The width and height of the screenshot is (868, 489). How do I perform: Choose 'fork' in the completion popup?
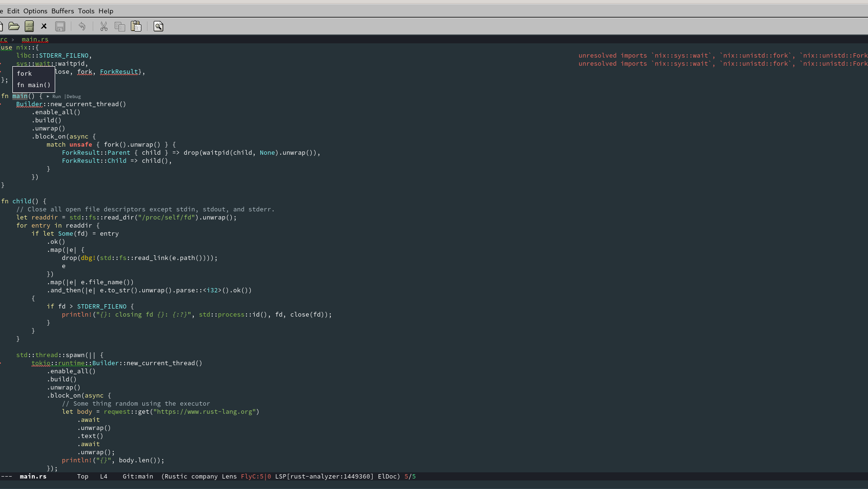(24, 74)
